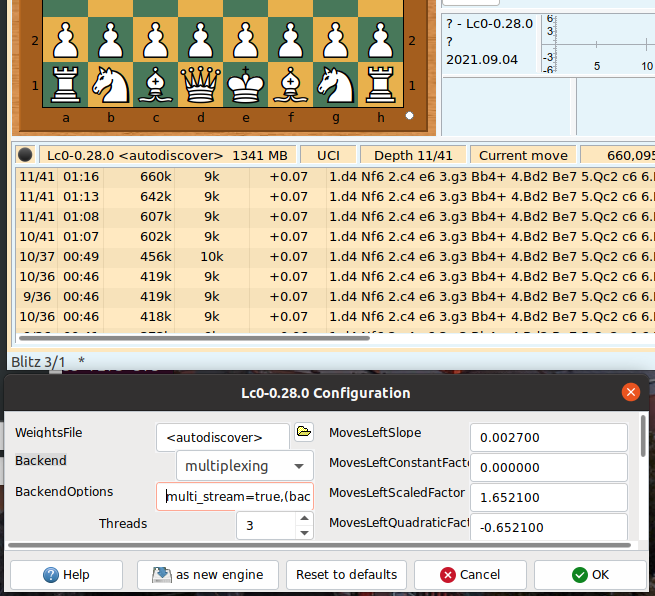Click the UCI protocol header cell
The width and height of the screenshot is (655, 596).
click(x=328, y=155)
